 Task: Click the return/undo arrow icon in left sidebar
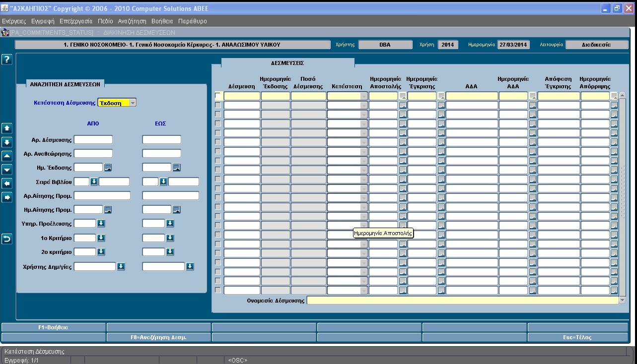7,239
